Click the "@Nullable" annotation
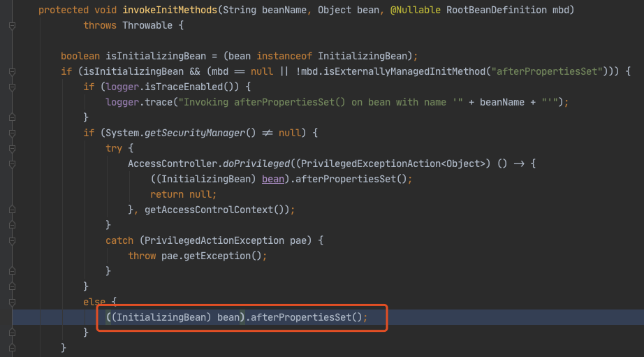Image resolution: width=644 pixels, height=357 pixels. pos(415,10)
